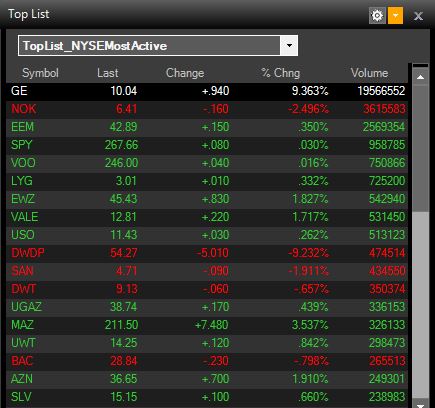
Task: Select the DWDP symbol row
Action: click(207, 253)
